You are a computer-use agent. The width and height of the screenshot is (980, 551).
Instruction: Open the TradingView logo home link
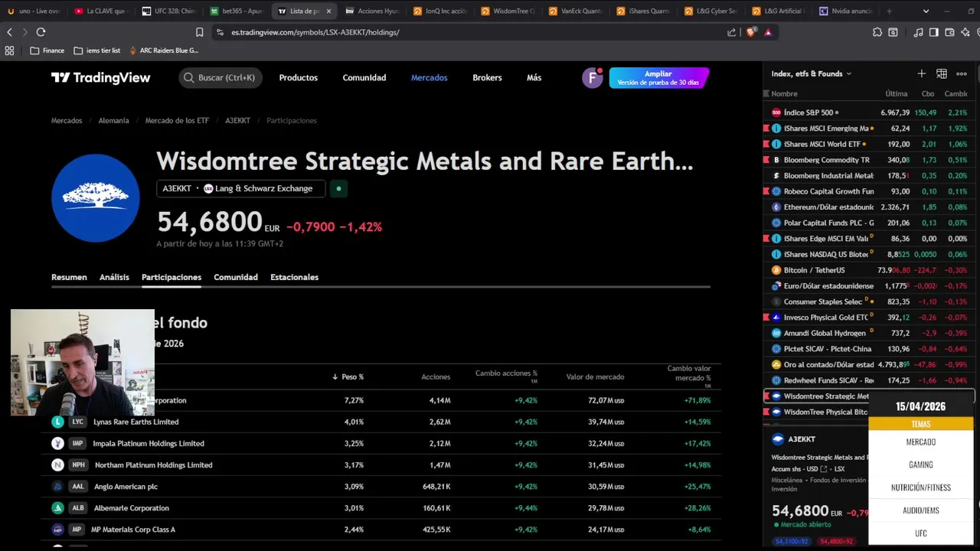coord(101,78)
